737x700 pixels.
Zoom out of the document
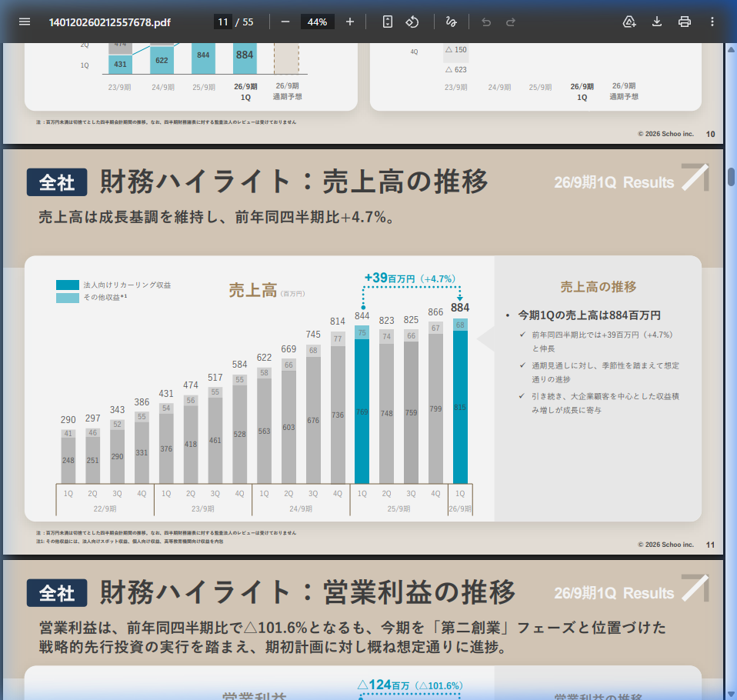click(x=285, y=22)
